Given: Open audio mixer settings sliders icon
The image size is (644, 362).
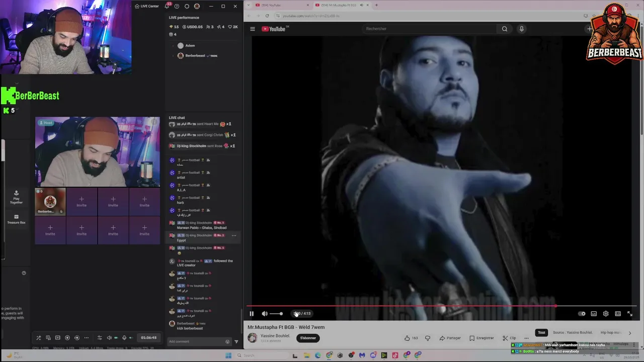Looking at the screenshot, I should click(x=99, y=338).
